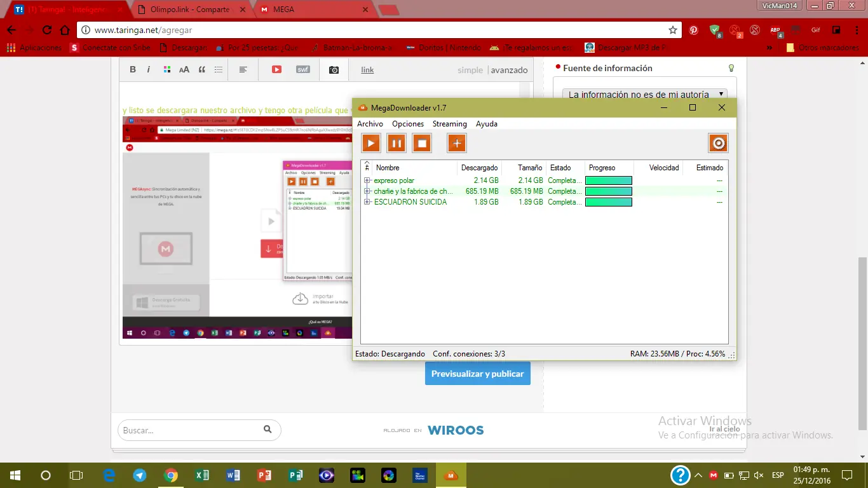Viewport: 868px width, 488px height.
Task: Sort downloads by Estimado column
Action: tap(705, 168)
